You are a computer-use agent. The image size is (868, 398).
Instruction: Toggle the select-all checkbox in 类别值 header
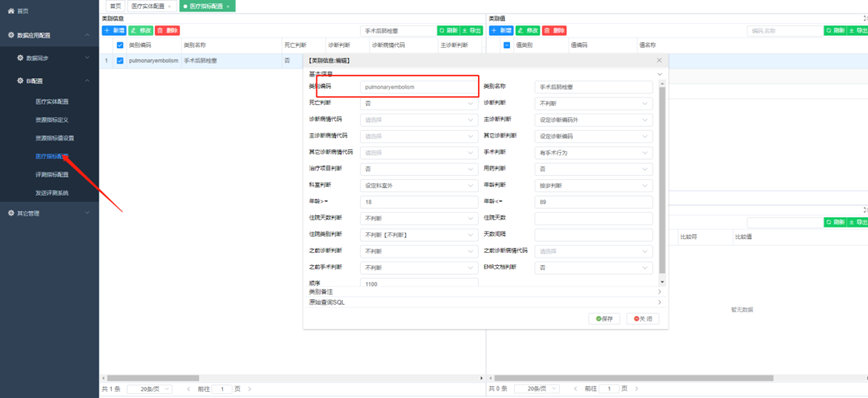click(507, 45)
